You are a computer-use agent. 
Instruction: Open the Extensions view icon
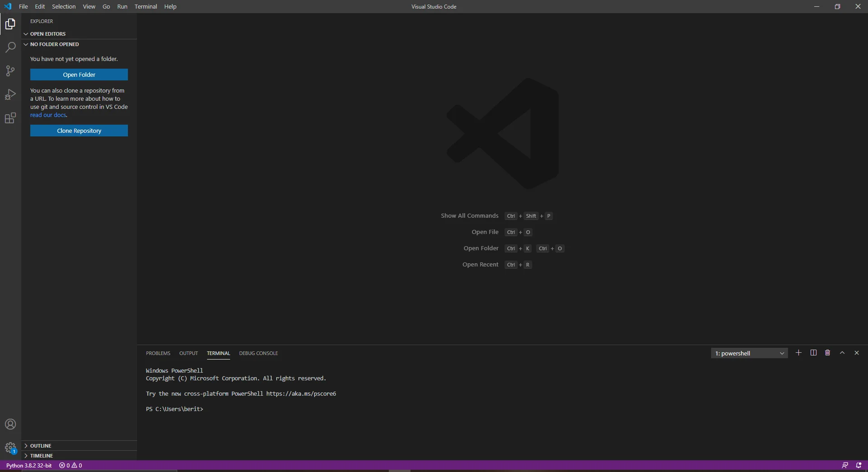coord(10,118)
